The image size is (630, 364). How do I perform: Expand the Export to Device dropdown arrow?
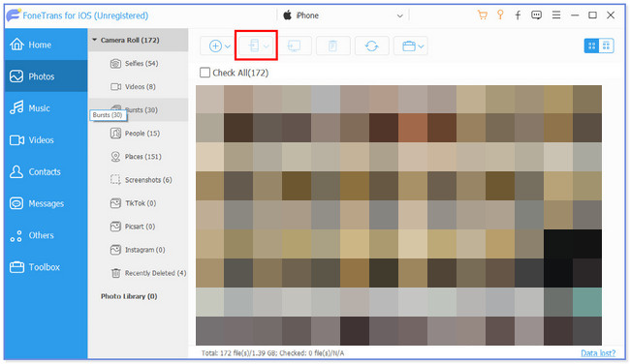pos(267,46)
